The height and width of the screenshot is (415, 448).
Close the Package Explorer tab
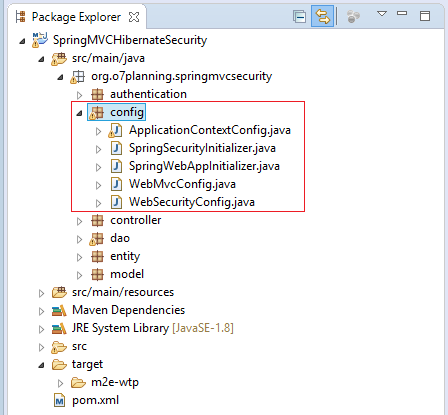pyautogui.click(x=134, y=17)
